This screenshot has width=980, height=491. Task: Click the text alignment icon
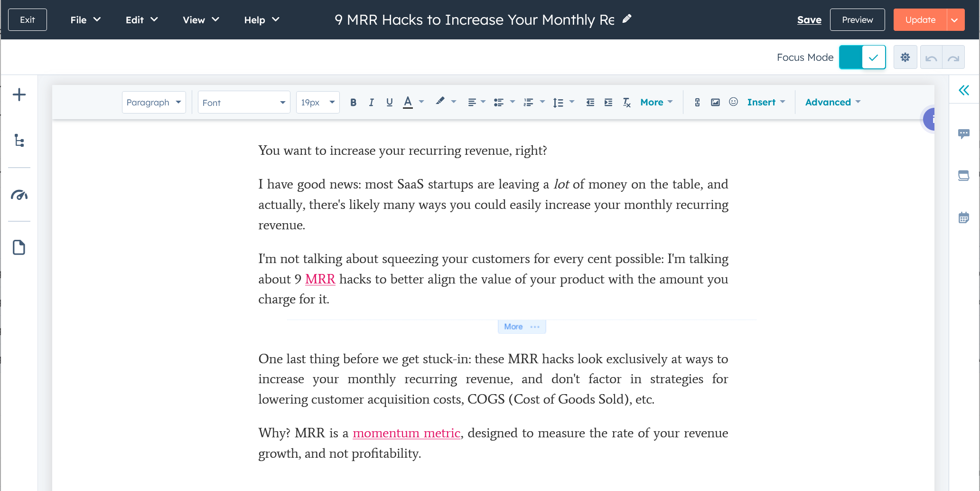point(472,102)
